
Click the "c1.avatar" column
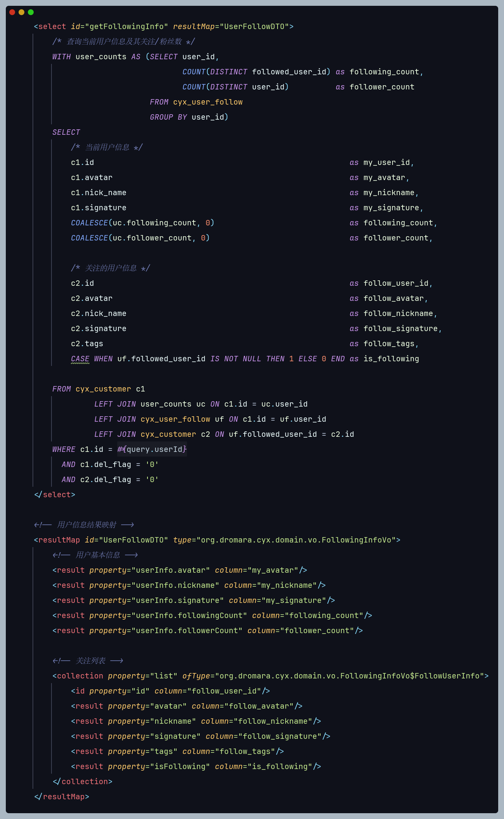(x=92, y=177)
